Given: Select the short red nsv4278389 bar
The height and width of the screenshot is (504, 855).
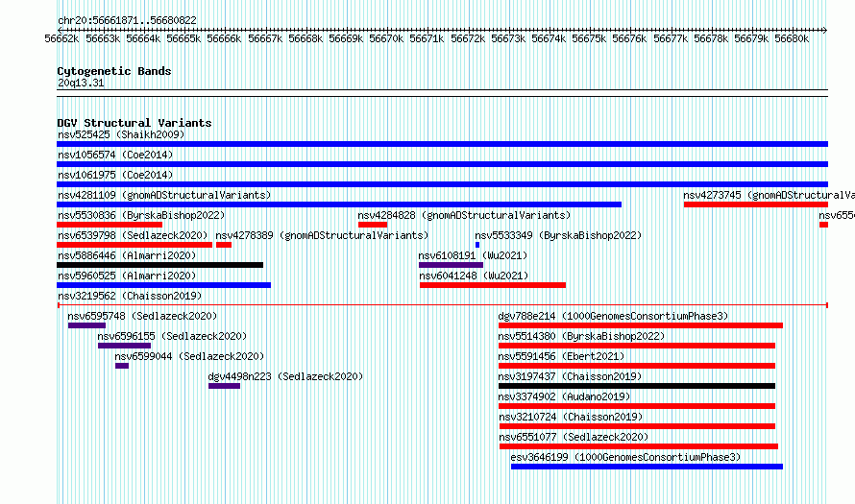Looking at the screenshot, I should 224,245.
